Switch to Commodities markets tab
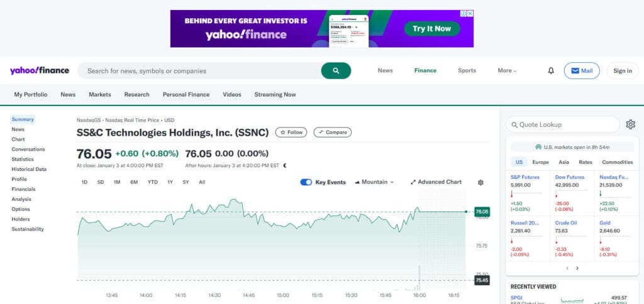 (x=618, y=162)
